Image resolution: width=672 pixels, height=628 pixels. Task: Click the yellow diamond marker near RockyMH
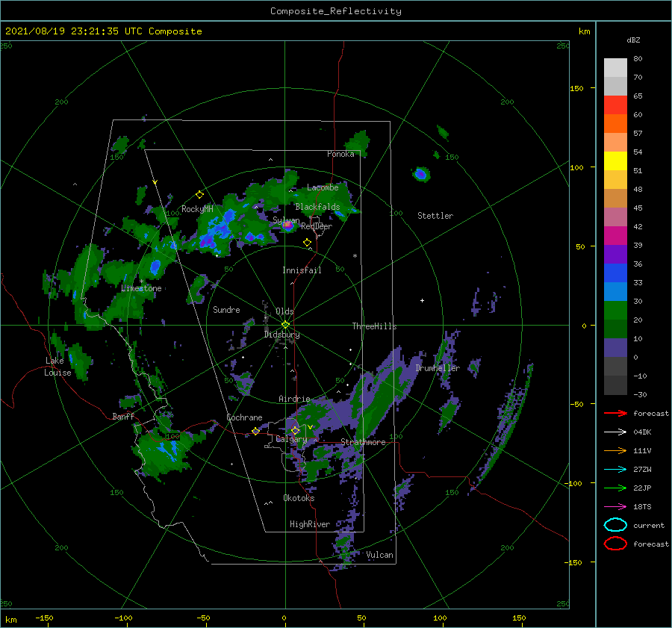199,195
